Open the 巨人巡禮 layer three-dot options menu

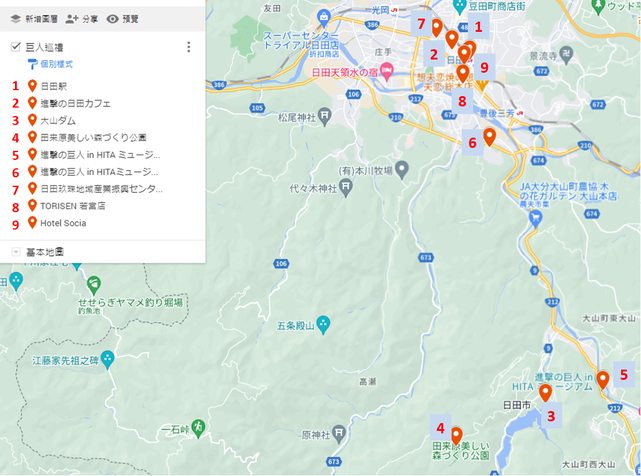click(188, 47)
